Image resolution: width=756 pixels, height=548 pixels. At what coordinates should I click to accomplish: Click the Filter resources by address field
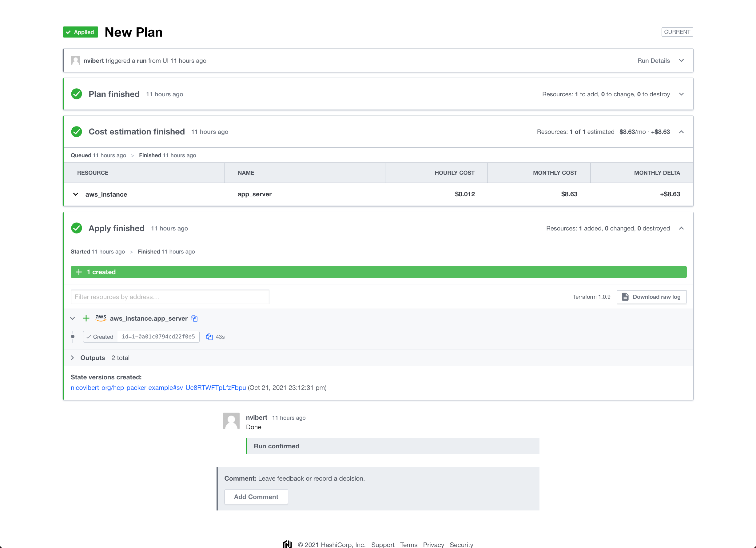click(170, 297)
